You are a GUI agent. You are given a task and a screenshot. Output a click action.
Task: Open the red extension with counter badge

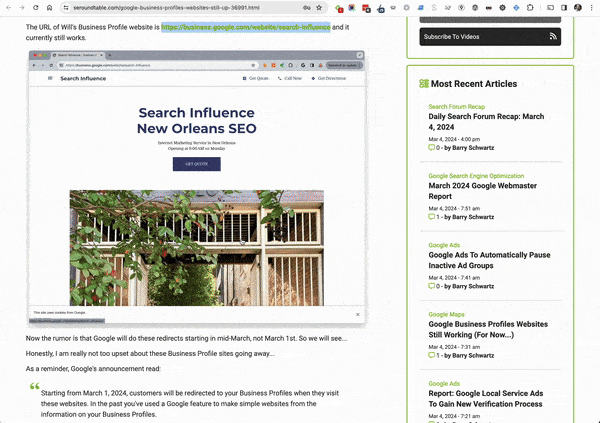[366, 8]
